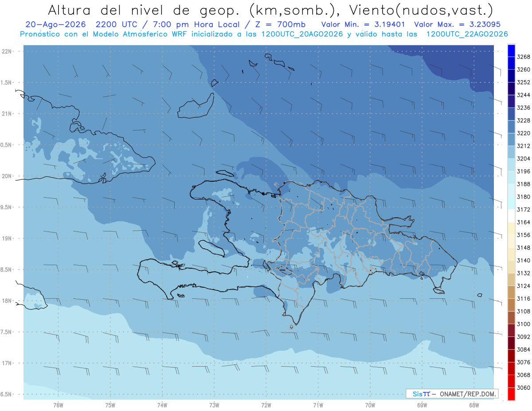Viewport: 532px width, 411px height.
Task: Click the legend value 3148
Action: coord(524,248)
